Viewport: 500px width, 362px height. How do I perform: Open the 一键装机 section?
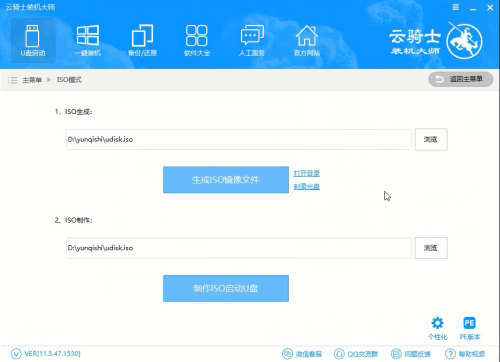[87, 40]
